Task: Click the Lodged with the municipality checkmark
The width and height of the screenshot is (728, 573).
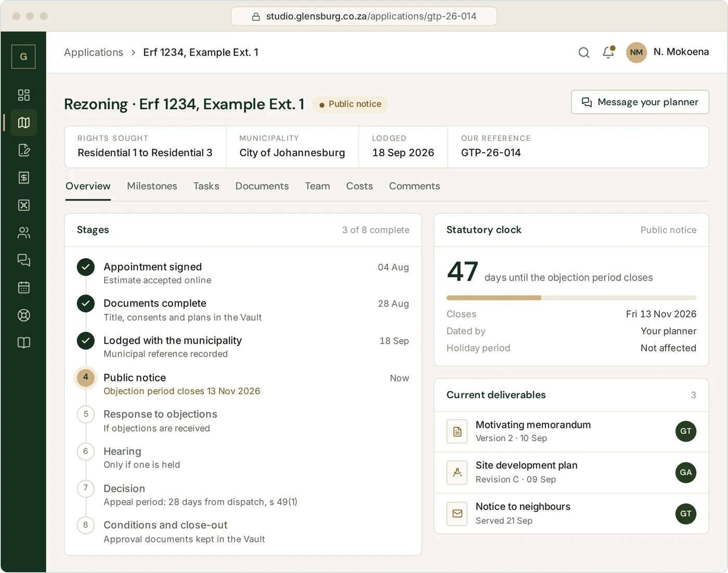Action: coord(86,341)
